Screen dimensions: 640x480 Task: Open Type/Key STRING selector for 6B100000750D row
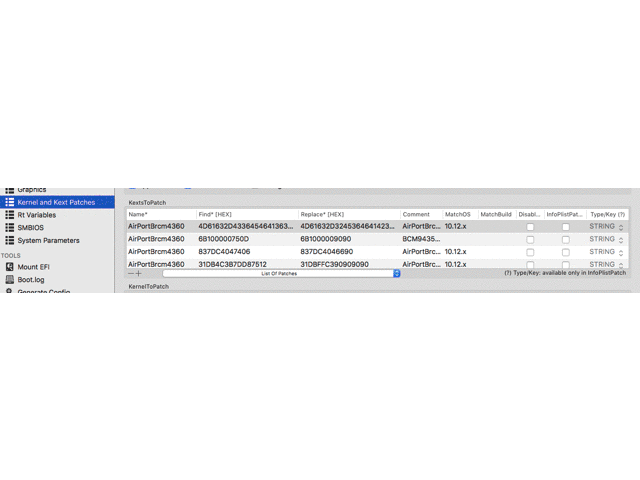pyautogui.click(x=606, y=239)
